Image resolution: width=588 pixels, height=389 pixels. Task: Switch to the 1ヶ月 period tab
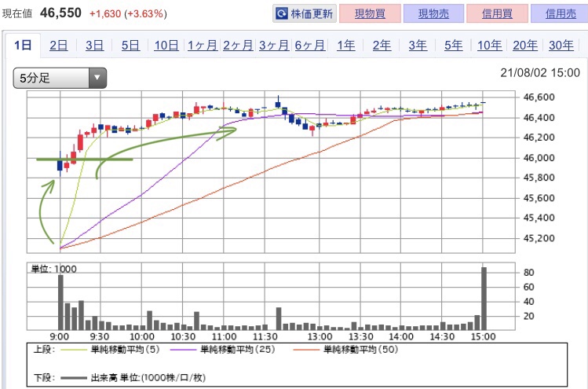202,46
